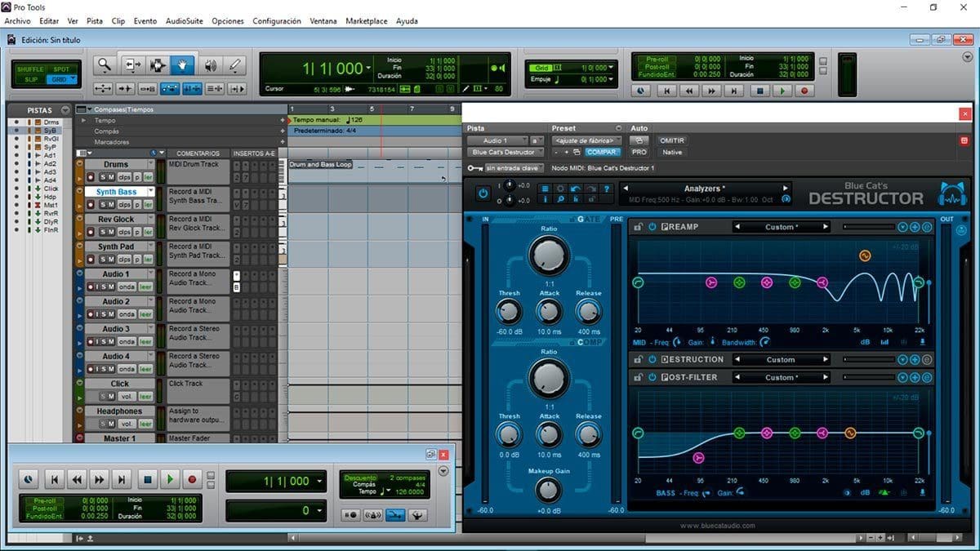Click the vol. button on Click track
The height and width of the screenshot is (551, 980).
(127, 396)
